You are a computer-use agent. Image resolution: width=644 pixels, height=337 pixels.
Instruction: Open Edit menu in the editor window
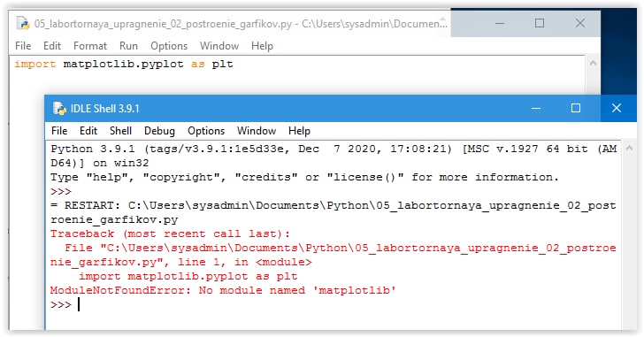point(52,46)
